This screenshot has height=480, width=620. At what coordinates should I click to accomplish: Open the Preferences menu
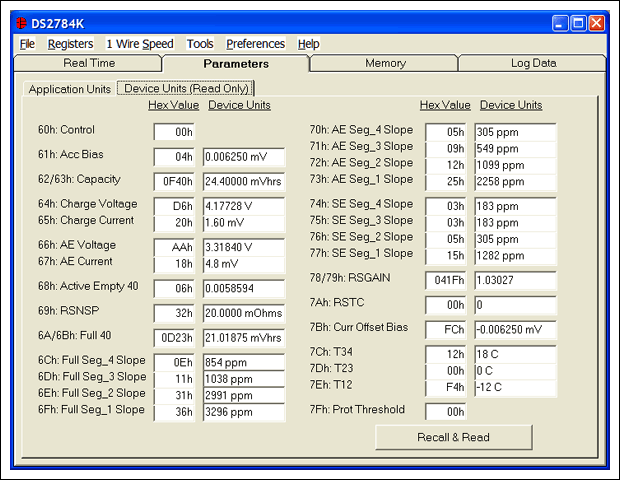[255, 44]
